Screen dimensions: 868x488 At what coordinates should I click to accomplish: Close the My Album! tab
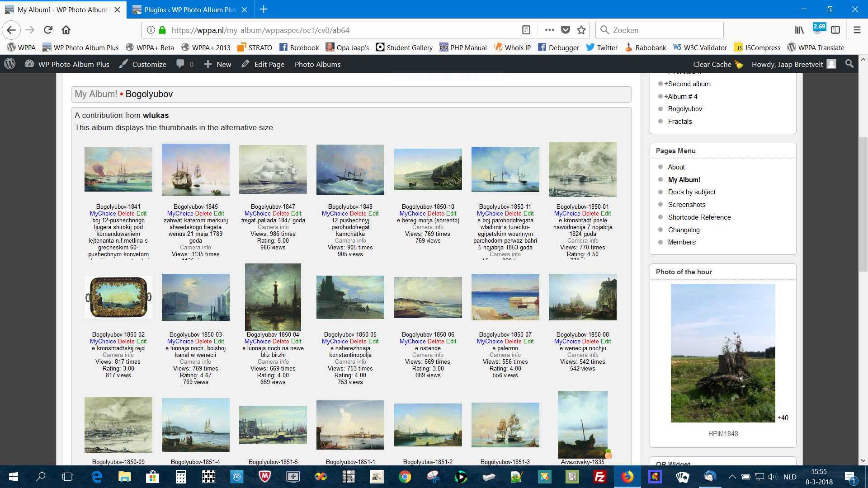(x=117, y=9)
